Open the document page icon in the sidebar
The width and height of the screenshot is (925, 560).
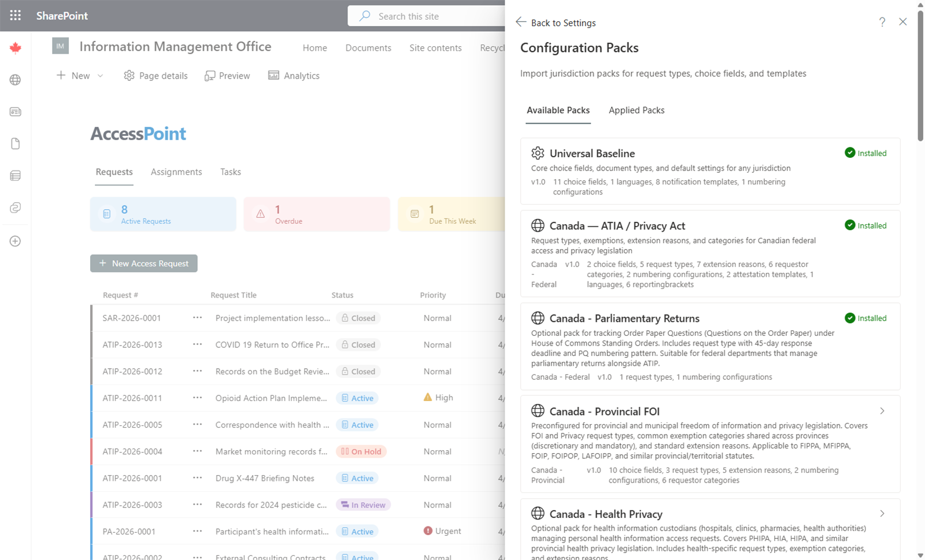pos(15,143)
